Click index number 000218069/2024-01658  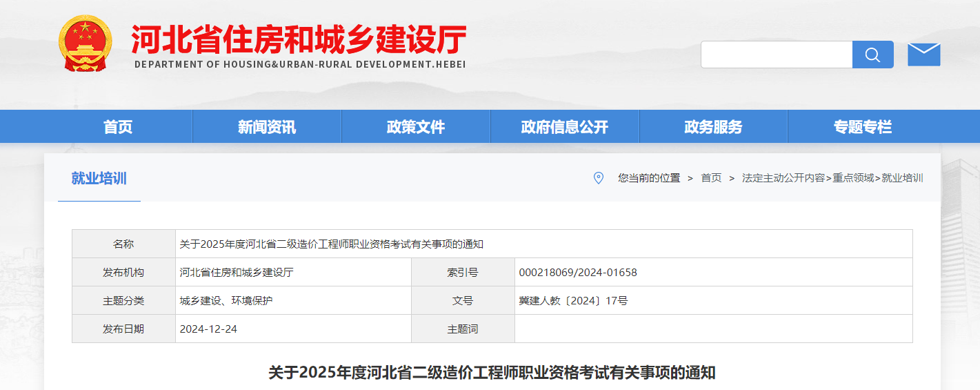pyautogui.click(x=578, y=272)
